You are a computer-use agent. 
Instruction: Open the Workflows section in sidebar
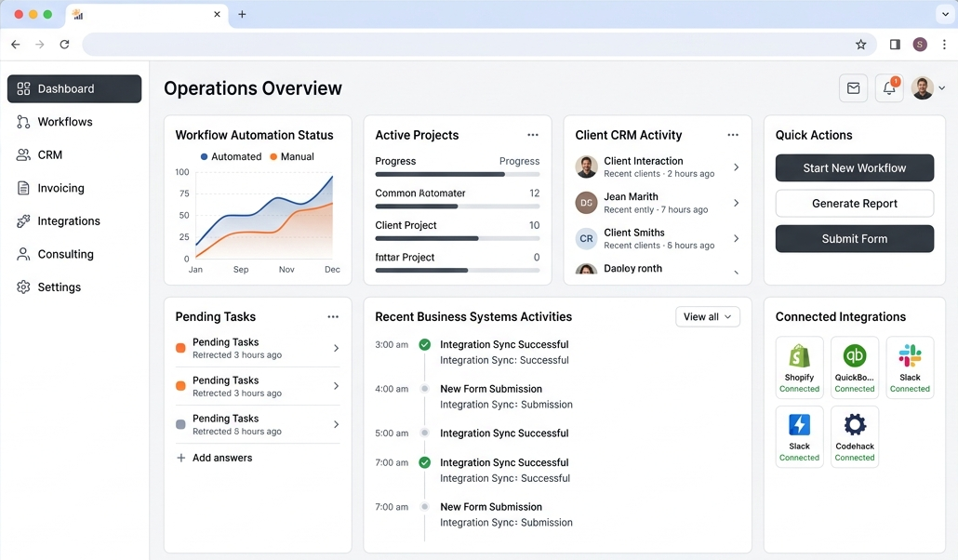(x=65, y=122)
